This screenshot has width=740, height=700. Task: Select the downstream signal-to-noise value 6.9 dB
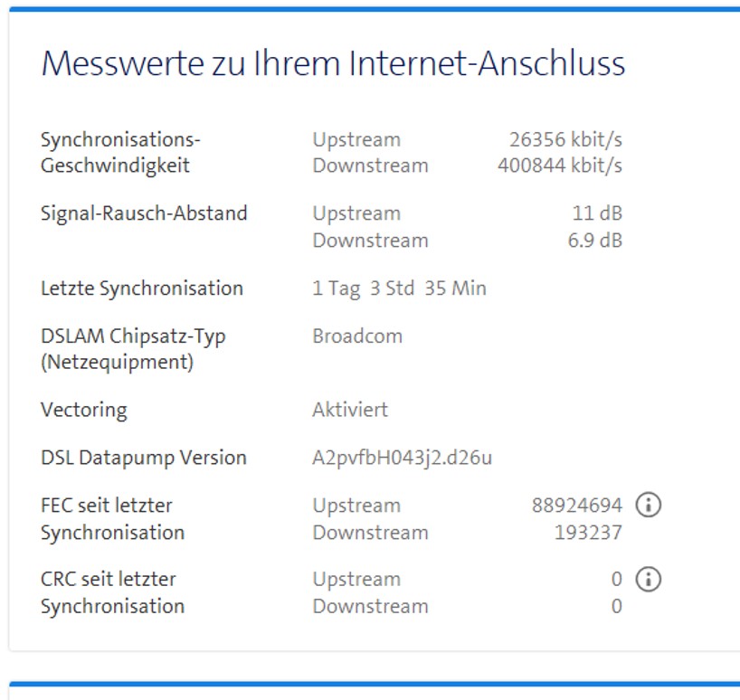pyautogui.click(x=594, y=241)
